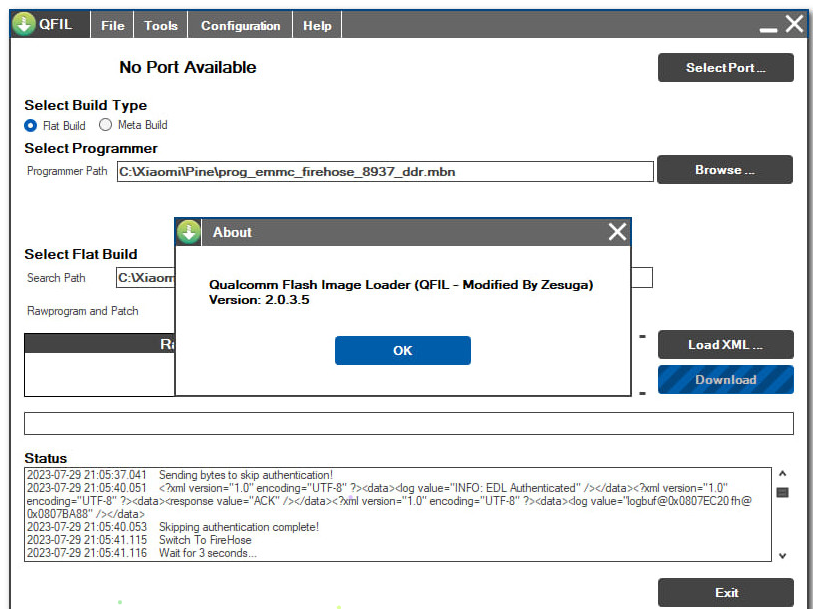The width and height of the screenshot is (813, 609).
Task: Open the File menu
Action: click(113, 26)
